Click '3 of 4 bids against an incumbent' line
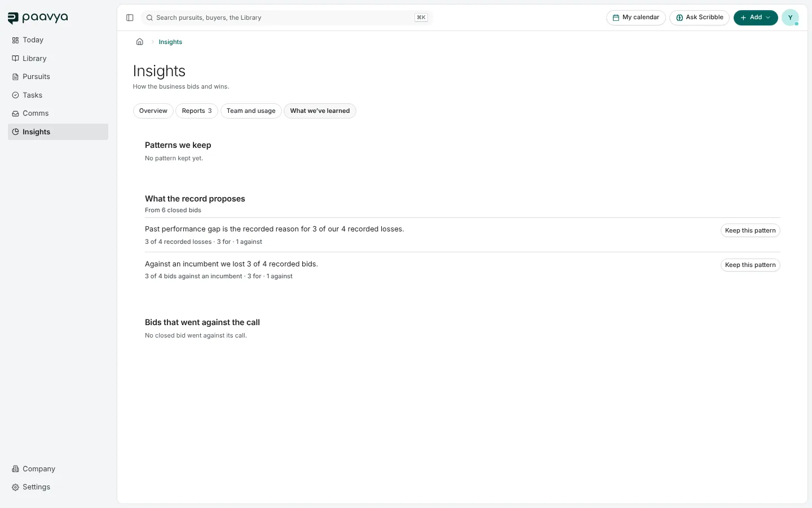 tap(219, 277)
